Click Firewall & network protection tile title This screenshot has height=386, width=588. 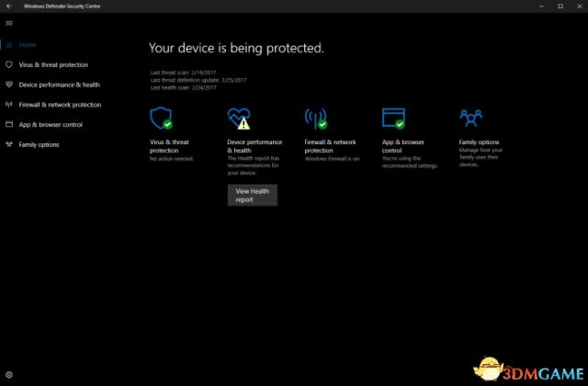330,146
